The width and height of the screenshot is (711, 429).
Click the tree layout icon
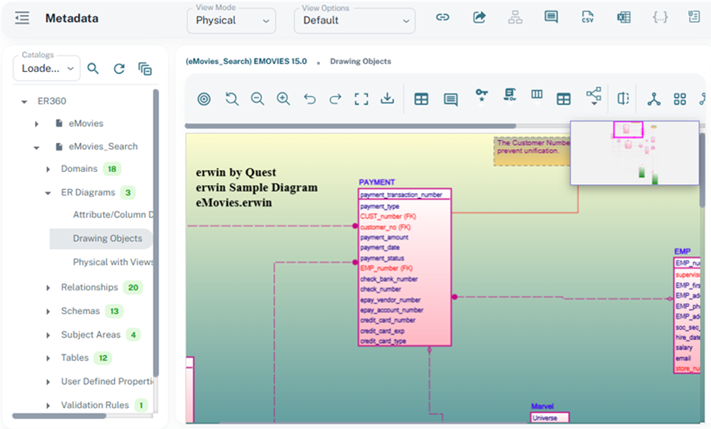click(653, 99)
